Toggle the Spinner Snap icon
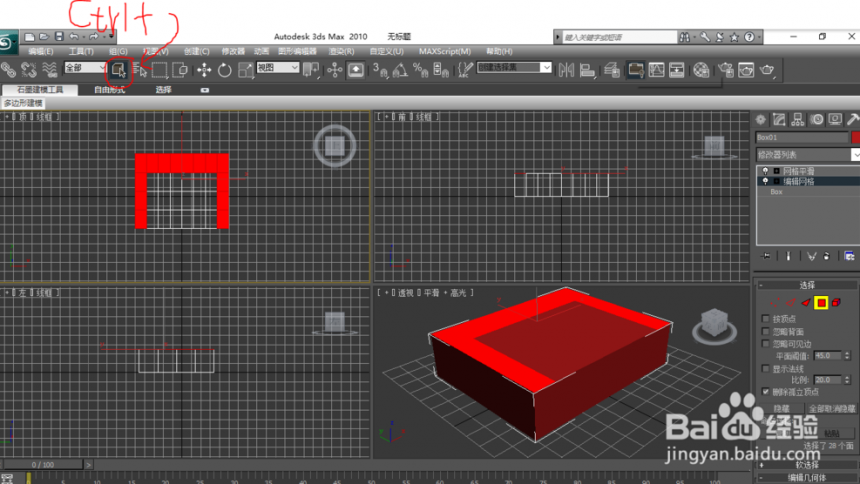This screenshot has height=484, width=860. tap(440, 70)
